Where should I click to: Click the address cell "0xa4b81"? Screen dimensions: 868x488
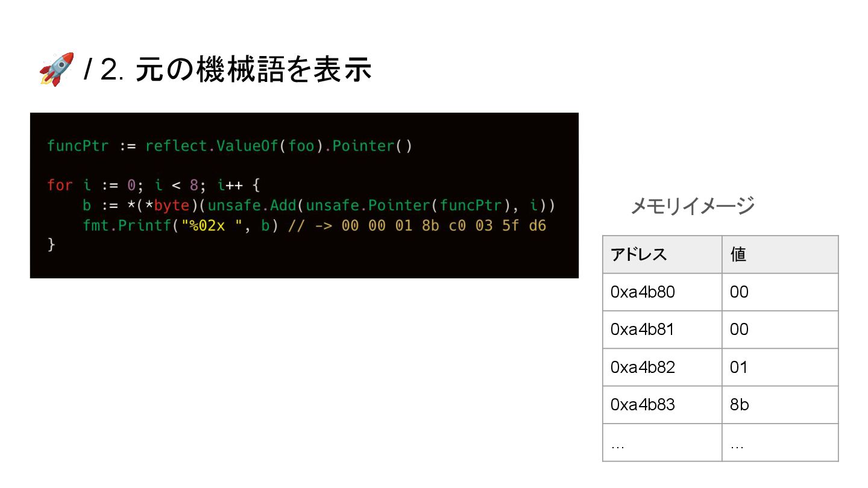662,330
